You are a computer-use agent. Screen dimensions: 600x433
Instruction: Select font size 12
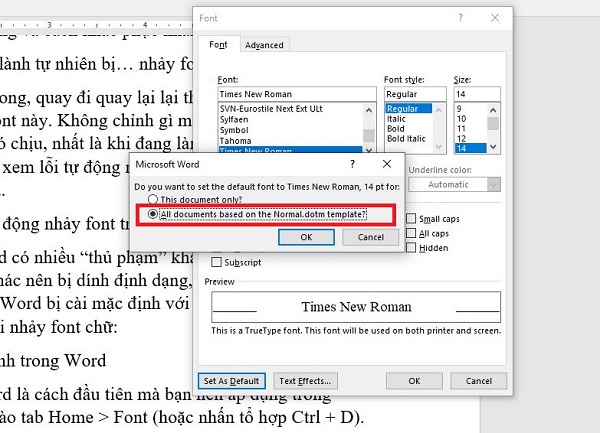pyautogui.click(x=471, y=138)
